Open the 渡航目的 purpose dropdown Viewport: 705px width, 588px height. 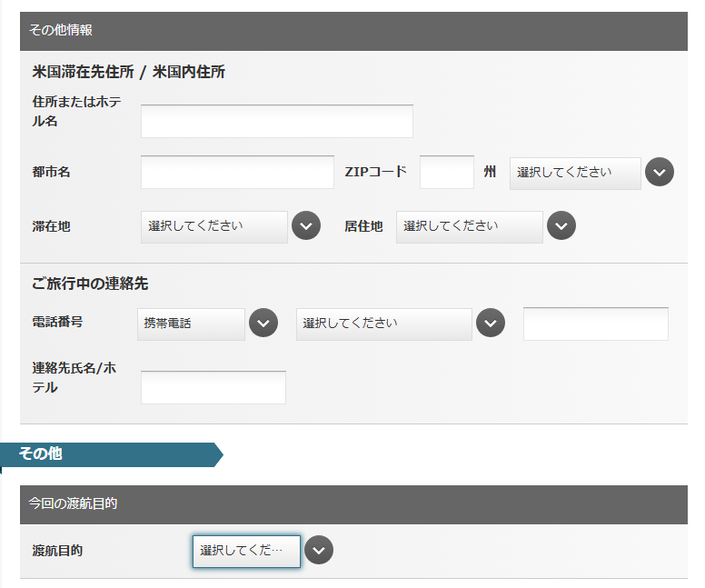coord(246,552)
